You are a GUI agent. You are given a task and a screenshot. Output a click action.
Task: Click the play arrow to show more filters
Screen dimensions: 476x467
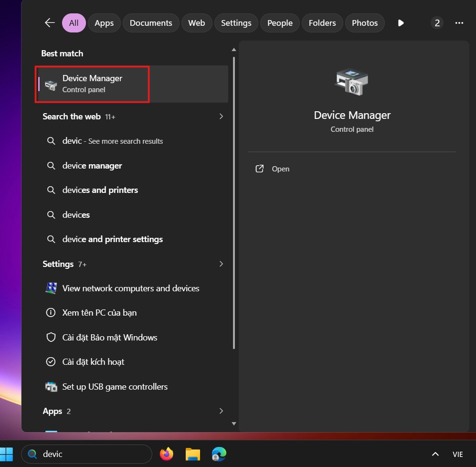[x=401, y=23]
